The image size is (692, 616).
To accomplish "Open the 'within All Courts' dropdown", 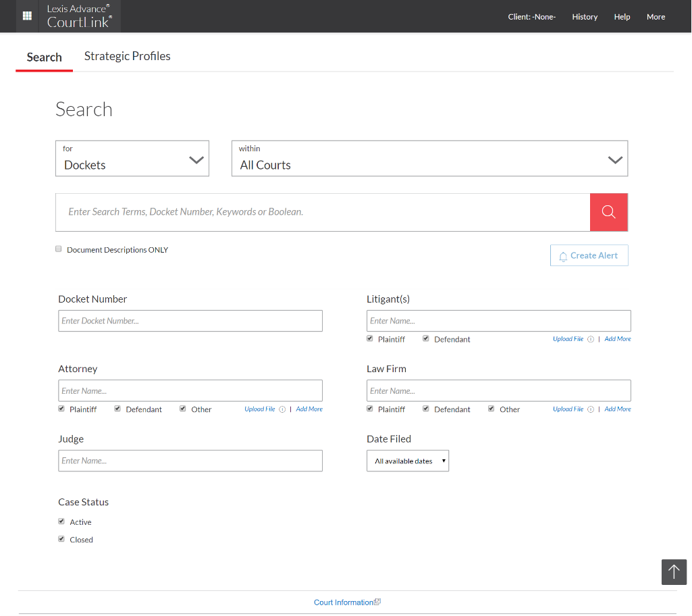I will [x=429, y=159].
